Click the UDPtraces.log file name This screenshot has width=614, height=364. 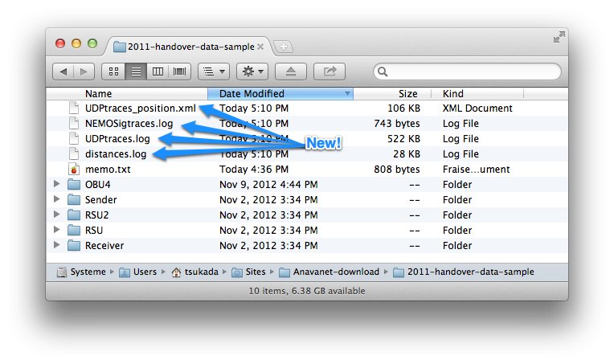117,139
